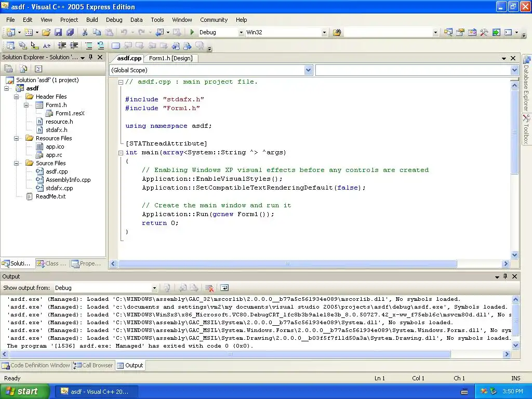
Task: Open the Properties Window toolbar icon
Action: pos(460,32)
